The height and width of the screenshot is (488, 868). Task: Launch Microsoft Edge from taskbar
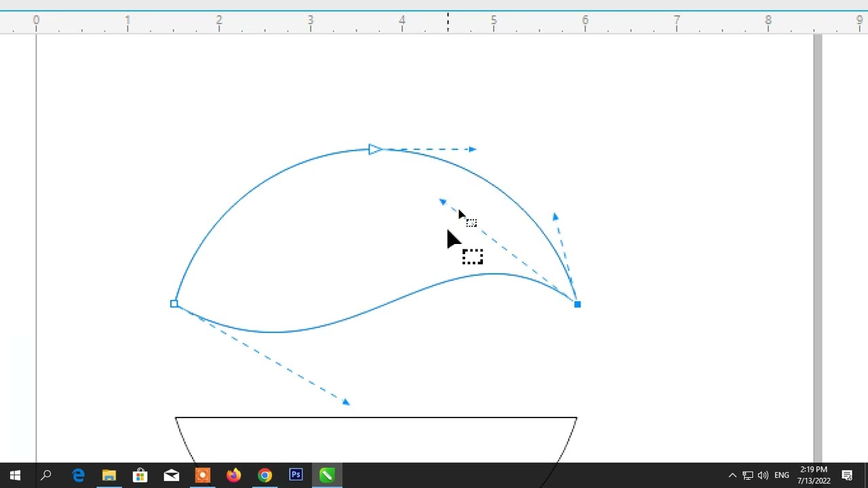78,475
